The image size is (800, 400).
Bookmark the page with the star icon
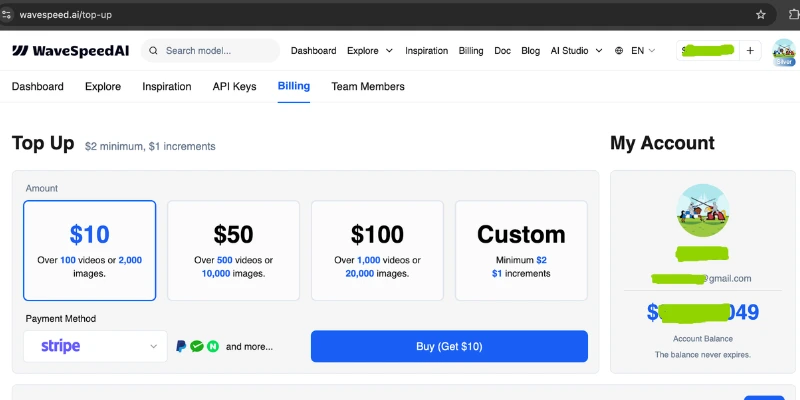[x=761, y=15]
